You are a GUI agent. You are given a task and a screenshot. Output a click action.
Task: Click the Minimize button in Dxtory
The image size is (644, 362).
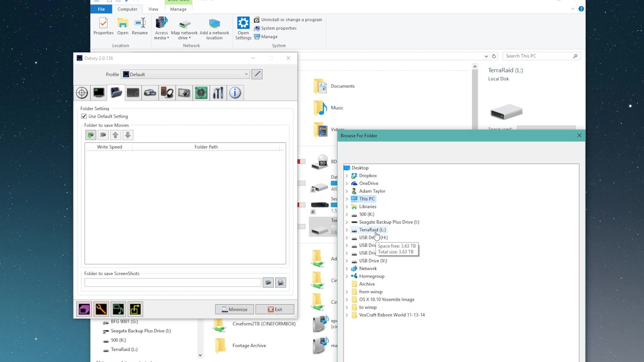(x=234, y=310)
